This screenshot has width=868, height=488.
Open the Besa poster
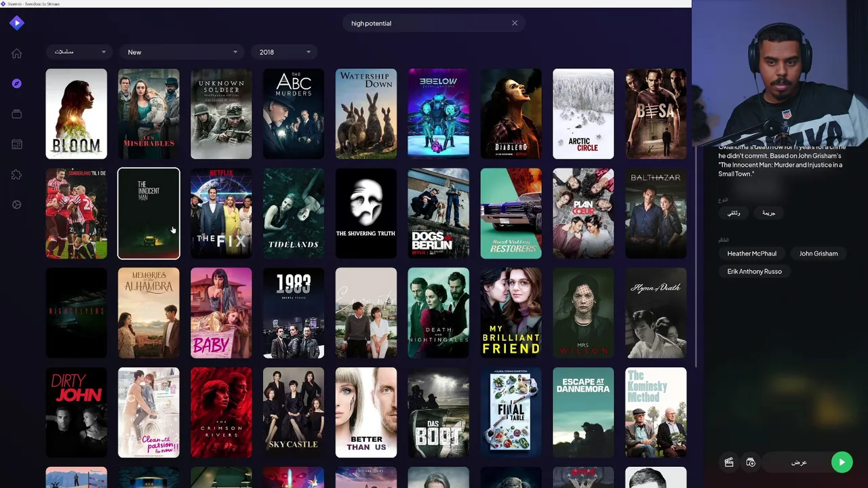point(656,114)
